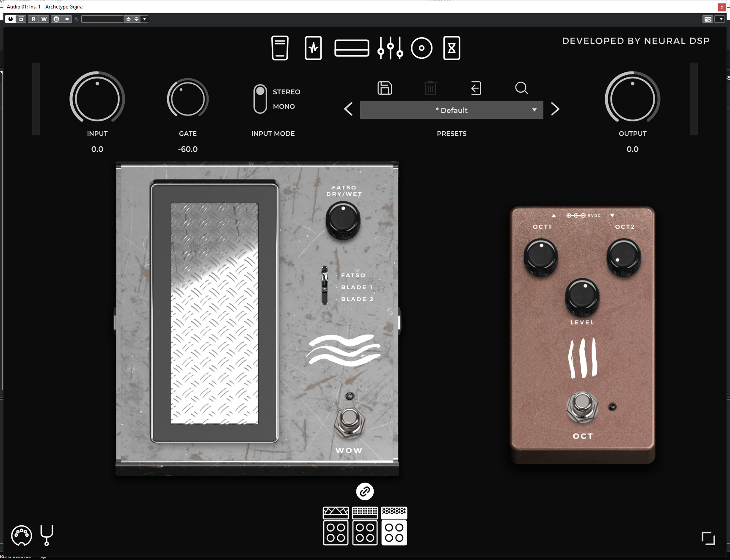The height and width of the screenshot is (560, 730).
Task: Open the graphic EQ sliders section
Action: (x=390, y=48)
